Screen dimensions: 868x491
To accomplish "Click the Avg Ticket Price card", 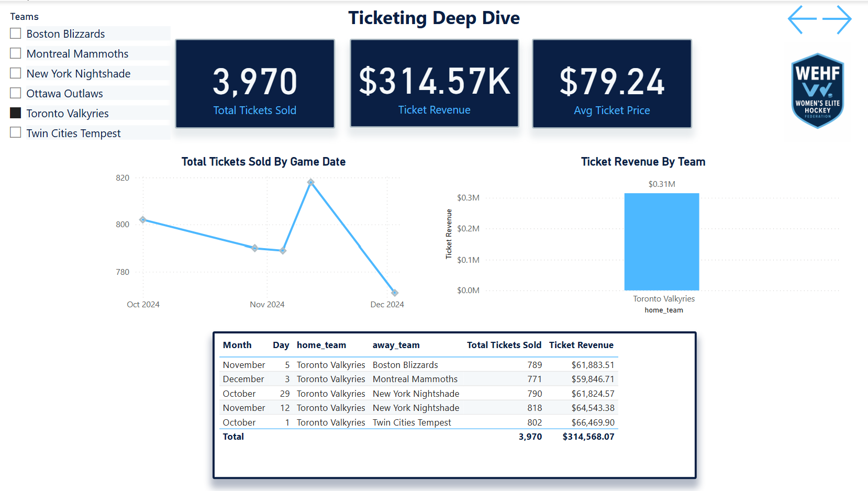I will click(x=611, y=83).
